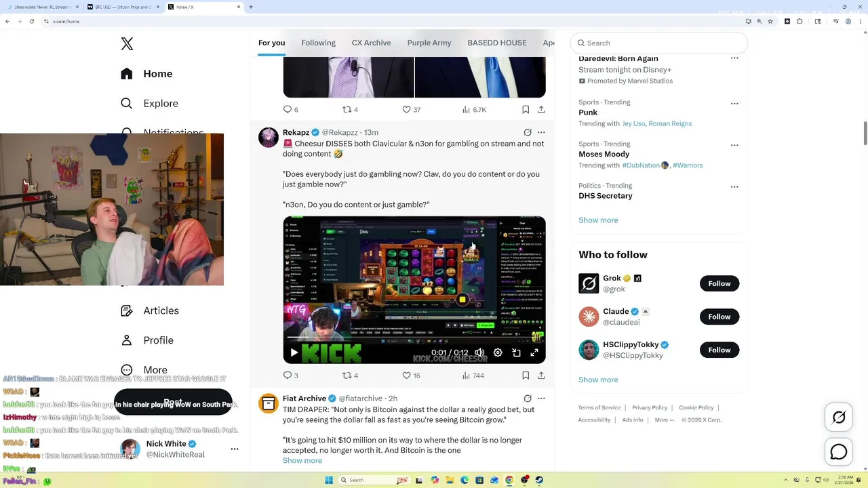868x488 pixels.
Task: View analytics of the 744 views post
Action: click(473, 375)
